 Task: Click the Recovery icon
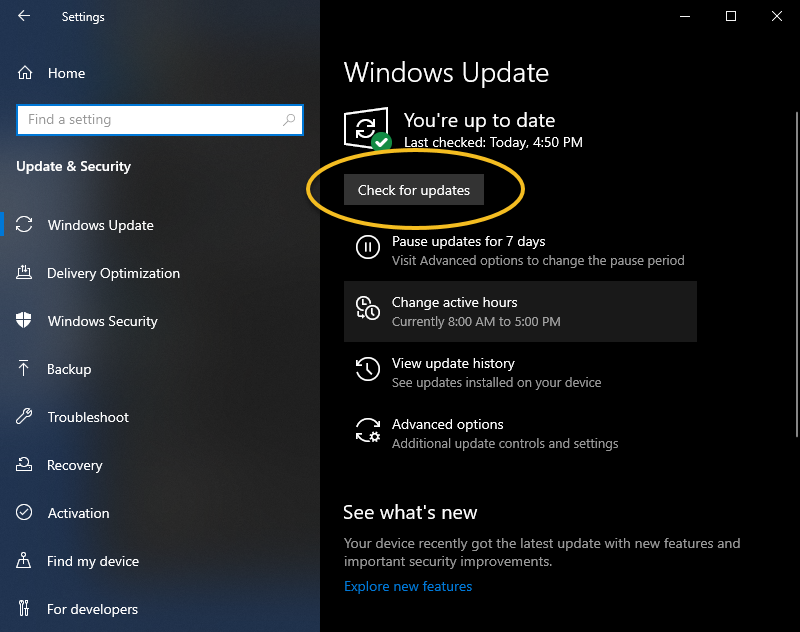pos(24,464)
